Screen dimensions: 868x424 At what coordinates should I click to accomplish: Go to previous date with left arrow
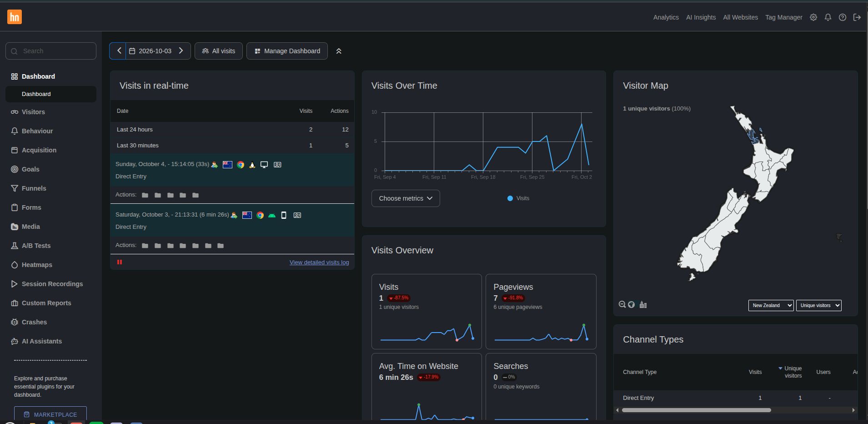[x=119, y=51]
